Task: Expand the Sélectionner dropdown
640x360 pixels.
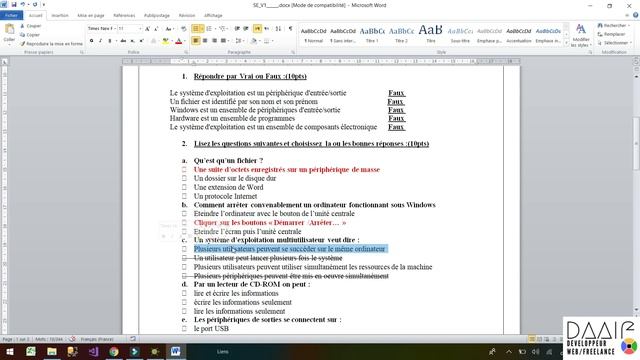Action: coord(615,43)
